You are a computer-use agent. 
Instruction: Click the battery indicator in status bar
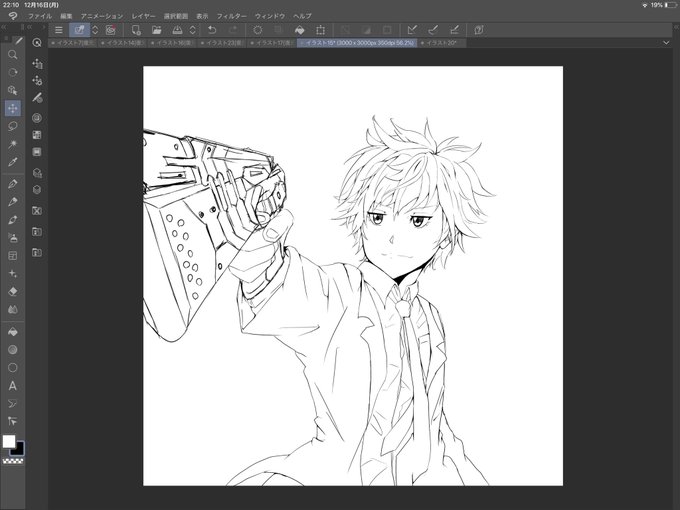point(670,5)
